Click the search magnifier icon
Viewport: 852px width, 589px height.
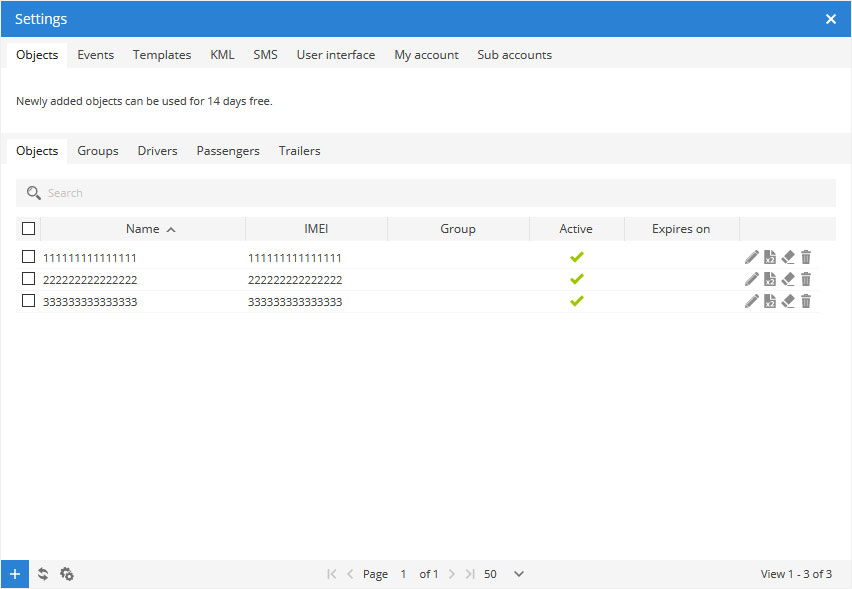tap(34, 193)
